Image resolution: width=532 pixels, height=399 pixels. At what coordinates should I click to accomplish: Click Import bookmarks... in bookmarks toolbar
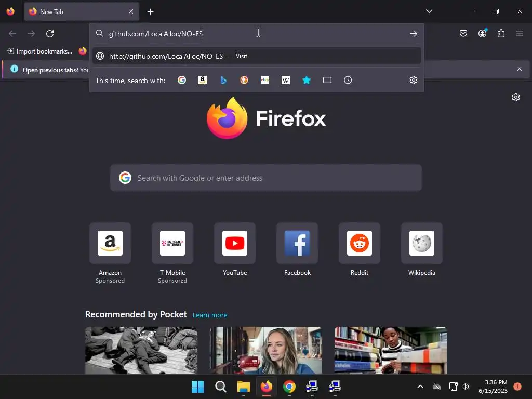tap(39, 51)
